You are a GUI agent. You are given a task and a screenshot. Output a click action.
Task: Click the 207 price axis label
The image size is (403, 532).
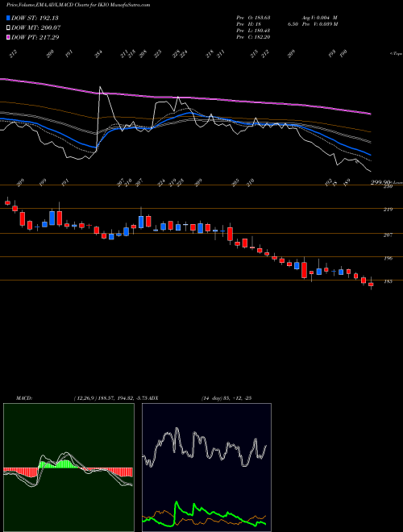tap(388, 235)
